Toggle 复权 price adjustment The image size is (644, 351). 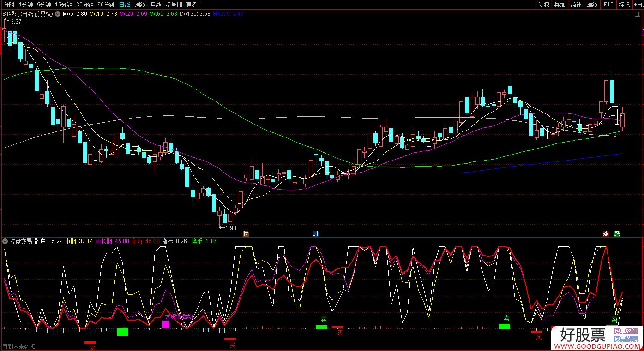[544, 5]
